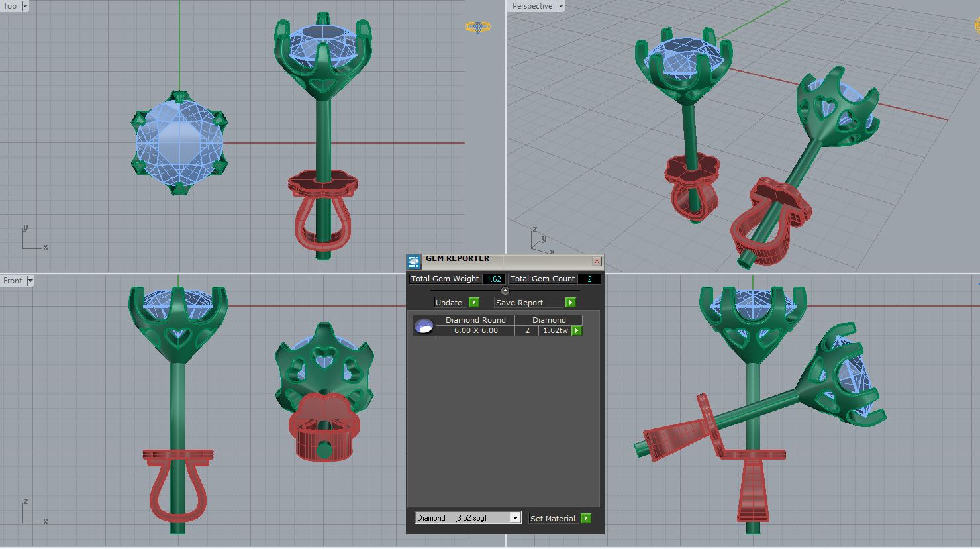The height and width of the screenshot is (549, 980).
Task: Open the Top viewport menu arrow
Action: coord(25,6)
